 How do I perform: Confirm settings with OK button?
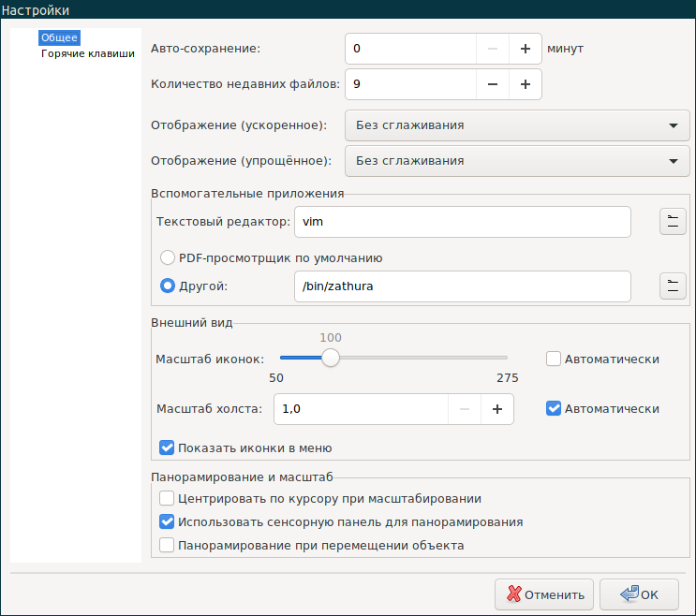click(639, 594)
